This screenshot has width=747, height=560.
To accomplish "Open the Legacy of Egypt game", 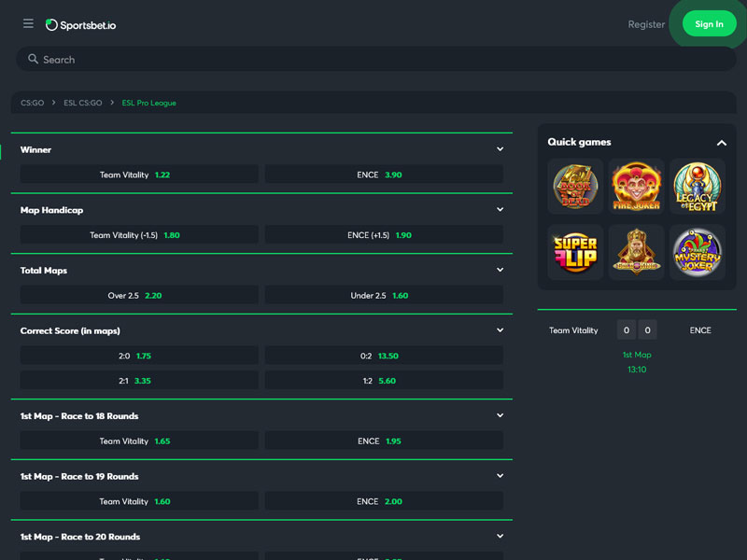I will [697, 186].
